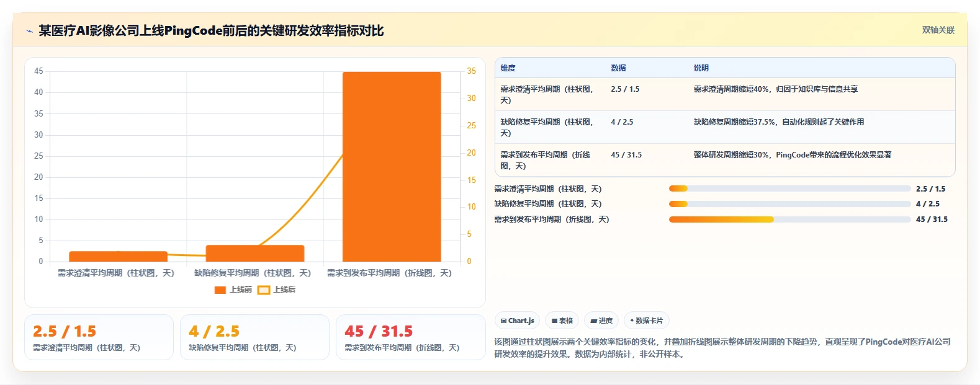
Task: Click description 需求澄清周期缩短40%
Action: click(776, 89)
